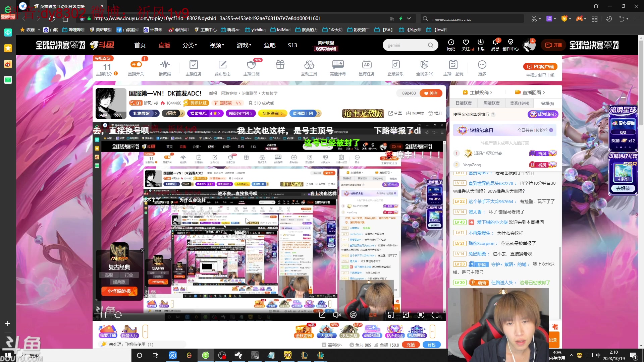
Task: Expand the 礼物展馆 badge arrow under streamer title
Action: click(156, 114)
